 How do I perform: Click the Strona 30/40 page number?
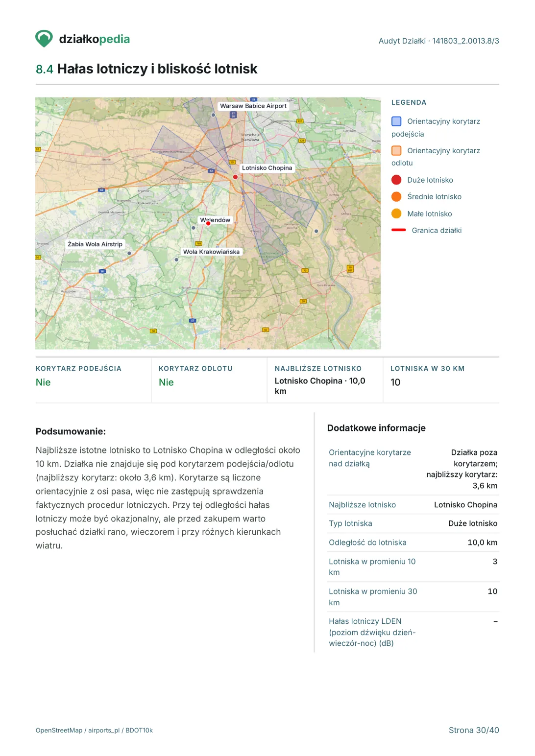474,731
